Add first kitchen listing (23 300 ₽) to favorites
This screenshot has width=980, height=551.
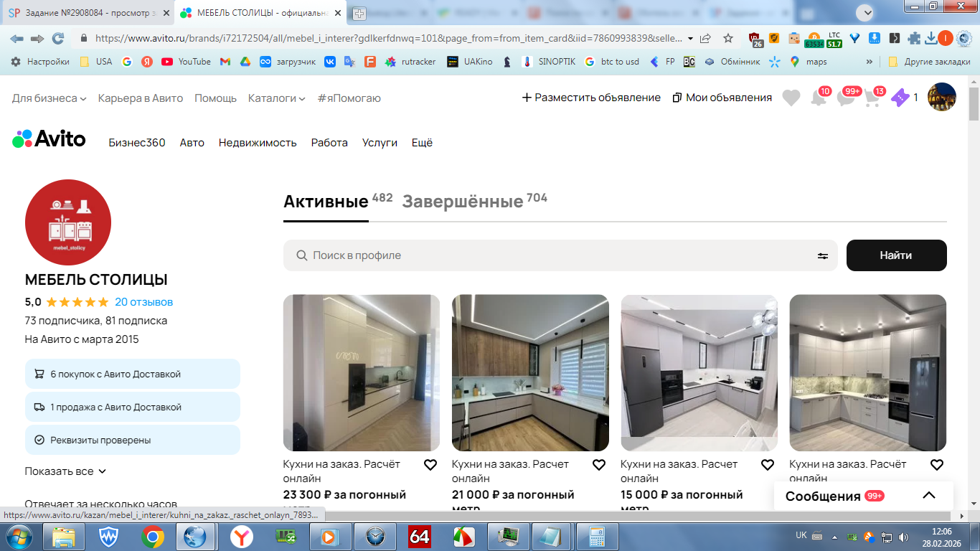(430, 465)
